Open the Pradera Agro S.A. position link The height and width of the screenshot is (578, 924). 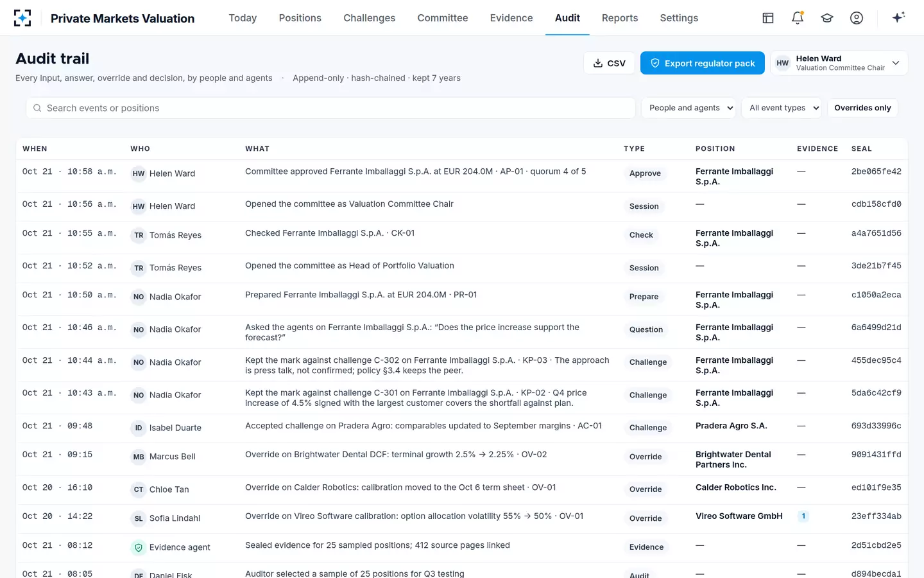point(732,426)
